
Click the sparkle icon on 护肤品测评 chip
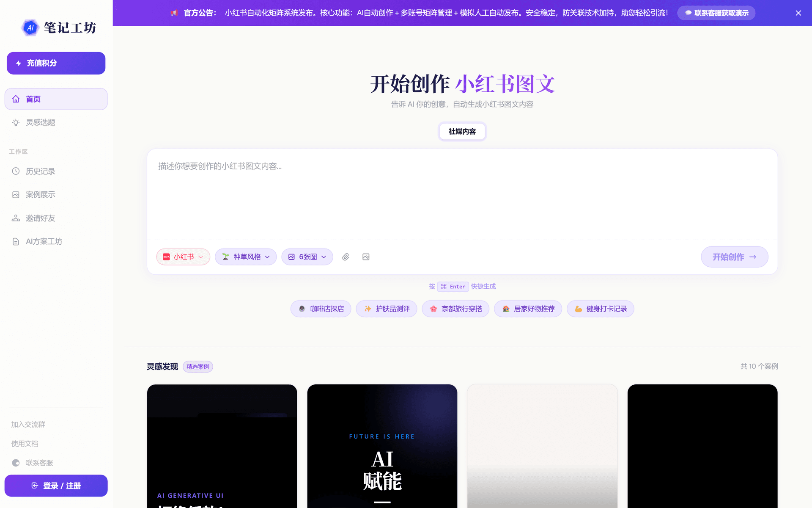click(368, 309)
